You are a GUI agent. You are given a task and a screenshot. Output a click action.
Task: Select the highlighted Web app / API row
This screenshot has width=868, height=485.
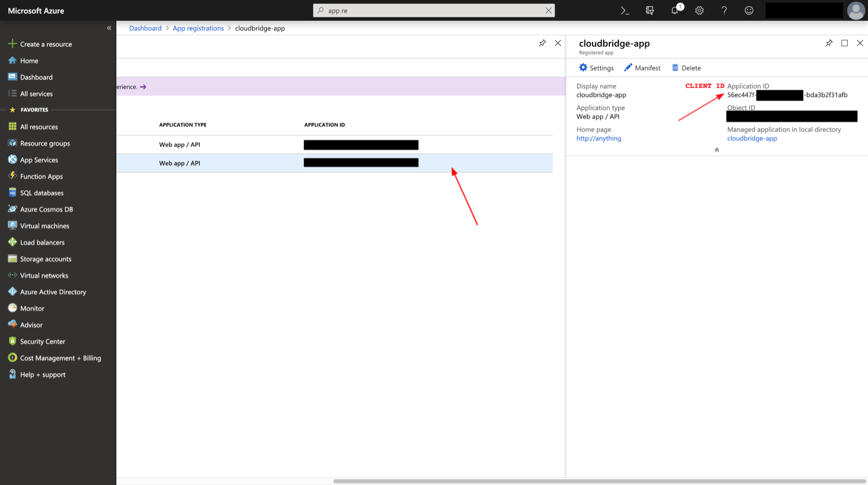click(x=334, y=163)
